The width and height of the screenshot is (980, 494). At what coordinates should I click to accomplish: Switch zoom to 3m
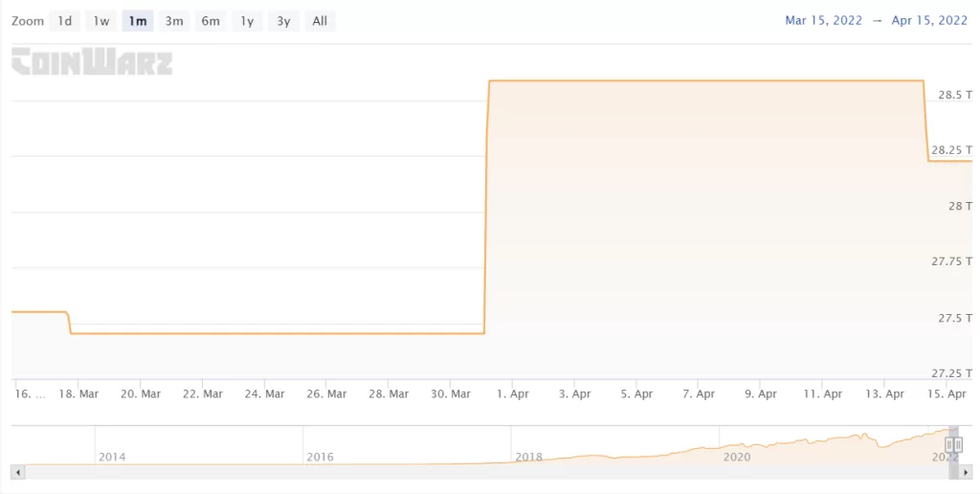click(x=174, y=21)
